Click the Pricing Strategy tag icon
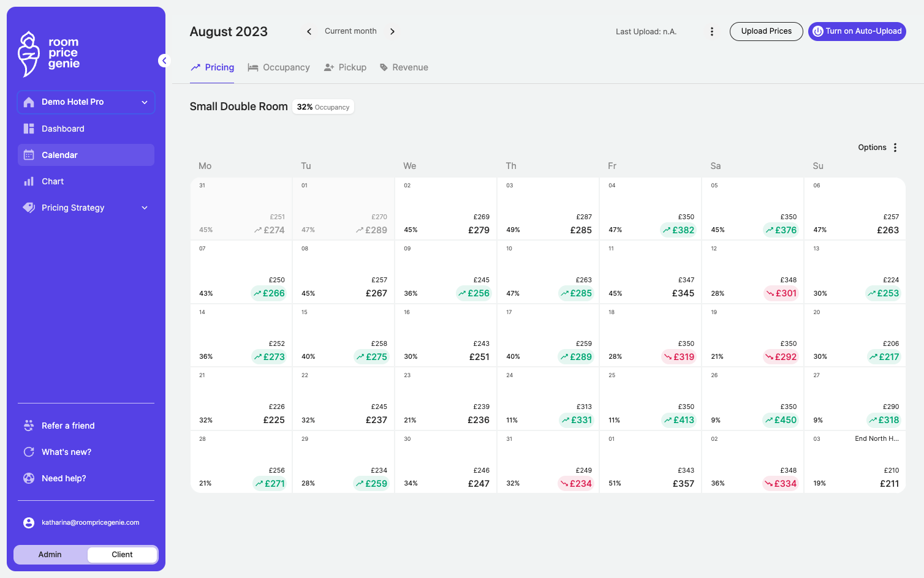Screen dimensions: 924x578 [29, 208]
